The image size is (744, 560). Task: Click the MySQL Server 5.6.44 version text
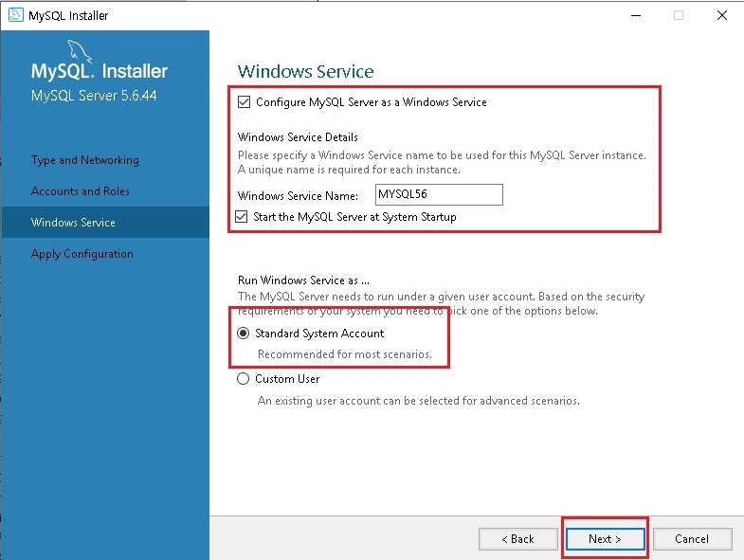pyautogui.click(x=94, y=96)
